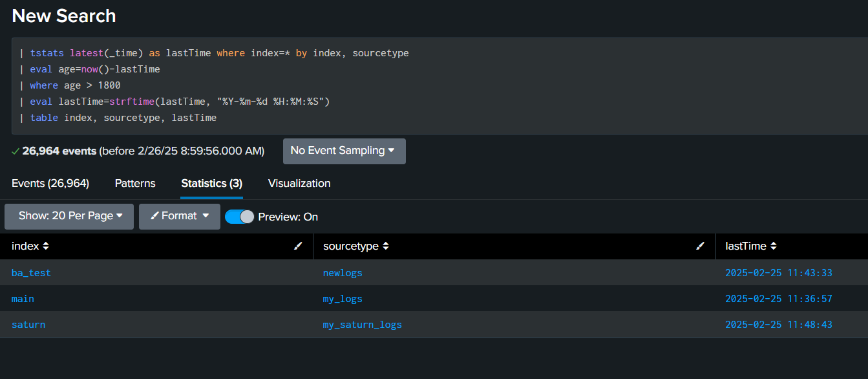The image size is (868, 379).
Task: Toggle the Preview switch off
Action: point(240,217)
